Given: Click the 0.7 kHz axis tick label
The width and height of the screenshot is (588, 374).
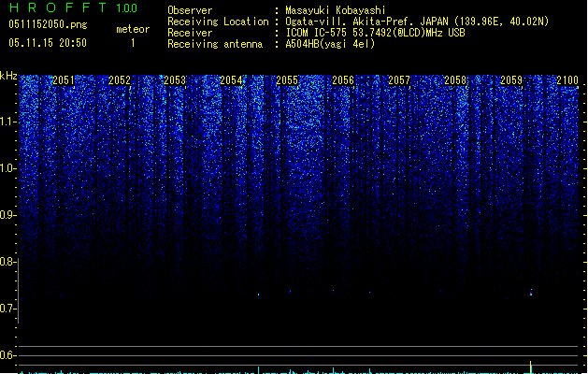Looking at the screenshot, I should point(7,309).
